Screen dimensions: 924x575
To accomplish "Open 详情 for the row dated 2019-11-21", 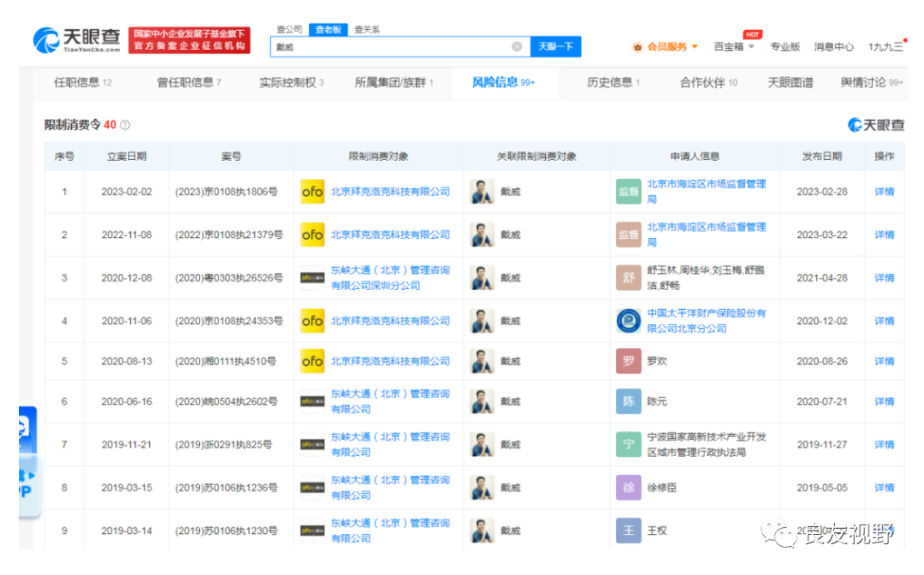I will [884, 444].
